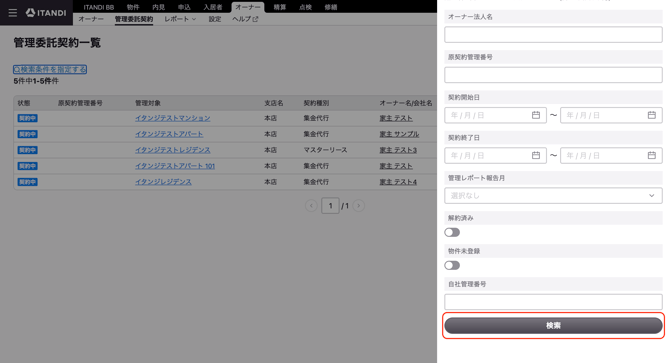Screen dimensions: 670x363
Task: Switch to the 内見 tab
Action: (x=159, y=7)
